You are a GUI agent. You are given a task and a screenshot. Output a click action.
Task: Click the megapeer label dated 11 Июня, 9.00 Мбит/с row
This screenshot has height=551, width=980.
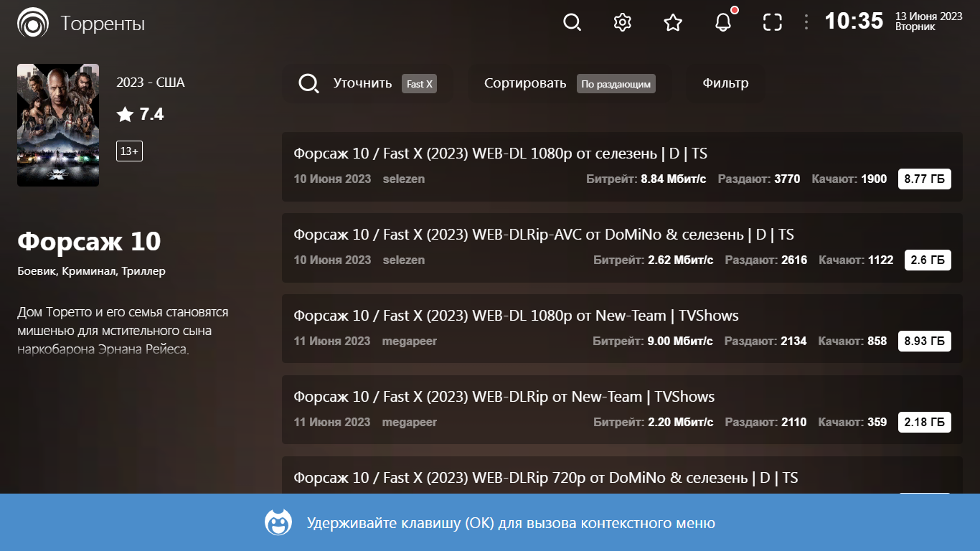pos(410,342)
